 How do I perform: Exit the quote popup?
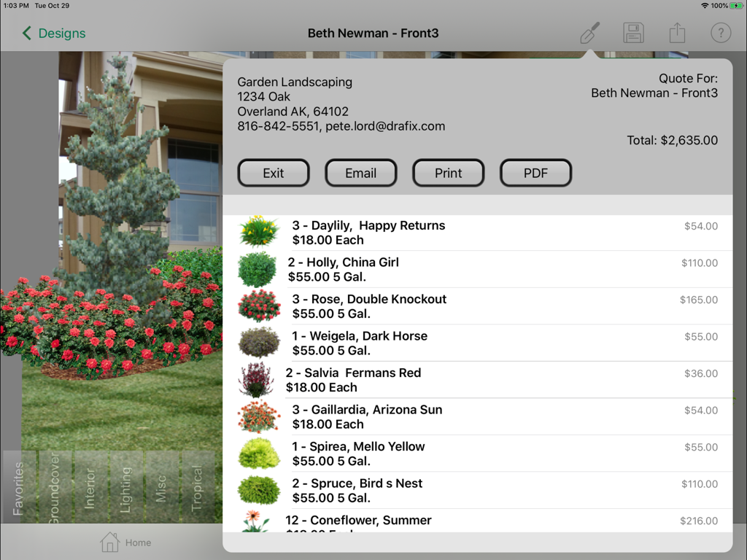tap(274, 173)
